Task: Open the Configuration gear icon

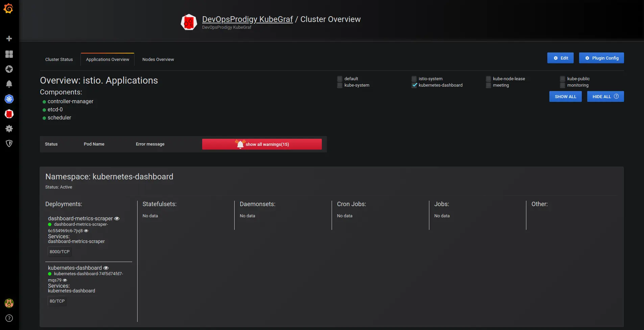Action: (9, 129)
